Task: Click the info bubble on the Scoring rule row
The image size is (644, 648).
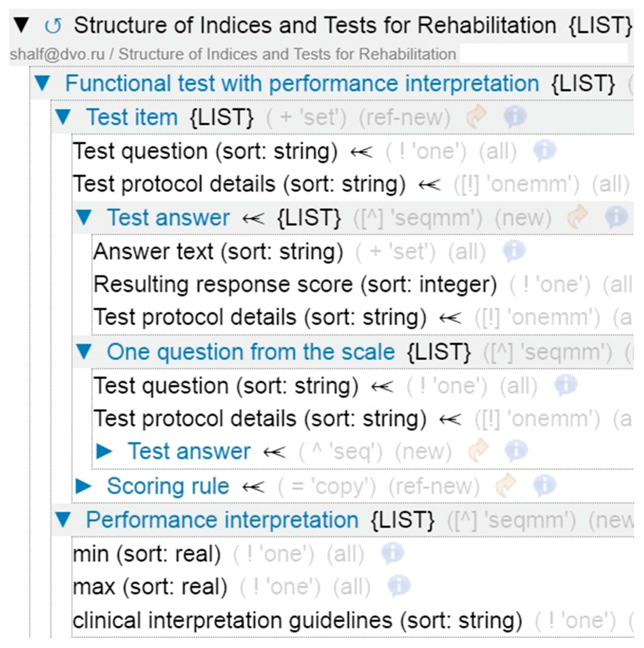Action: coord(544,485)
